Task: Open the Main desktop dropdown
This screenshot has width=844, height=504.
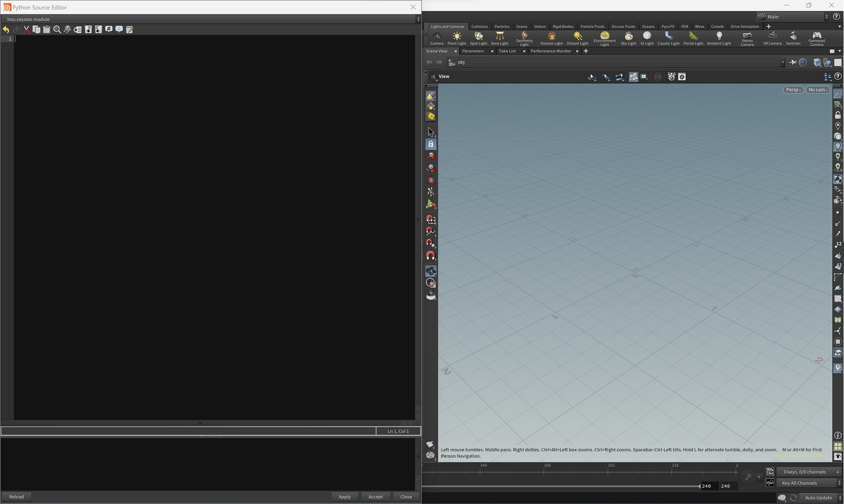Action: coord(793,17)
